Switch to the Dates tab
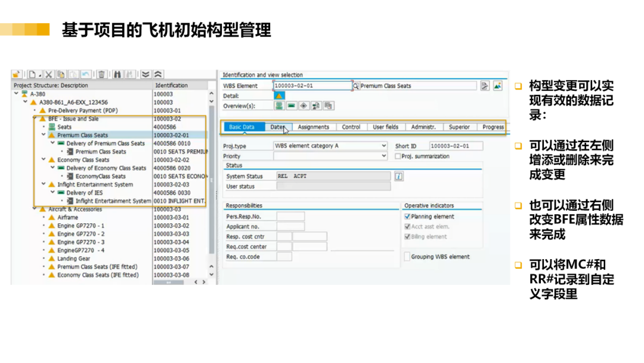This screenshot has height=363, width=644. [x=278, y=127]
